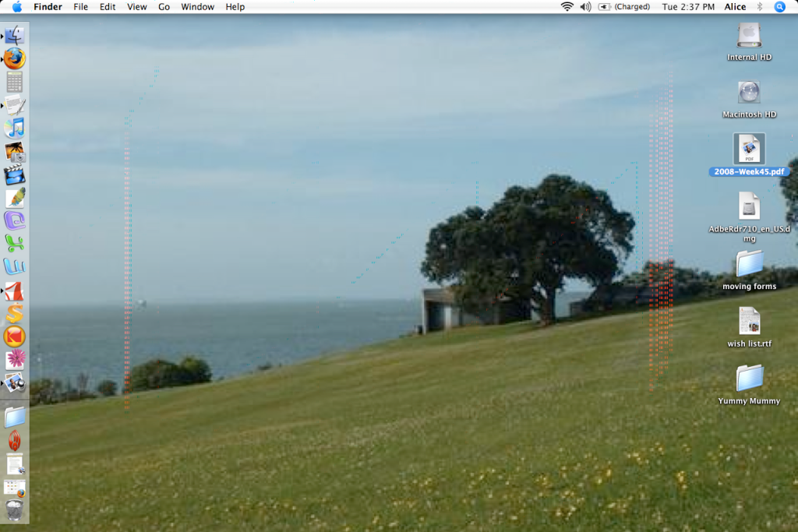Open the pink flower app in Dock

(16, 359)
